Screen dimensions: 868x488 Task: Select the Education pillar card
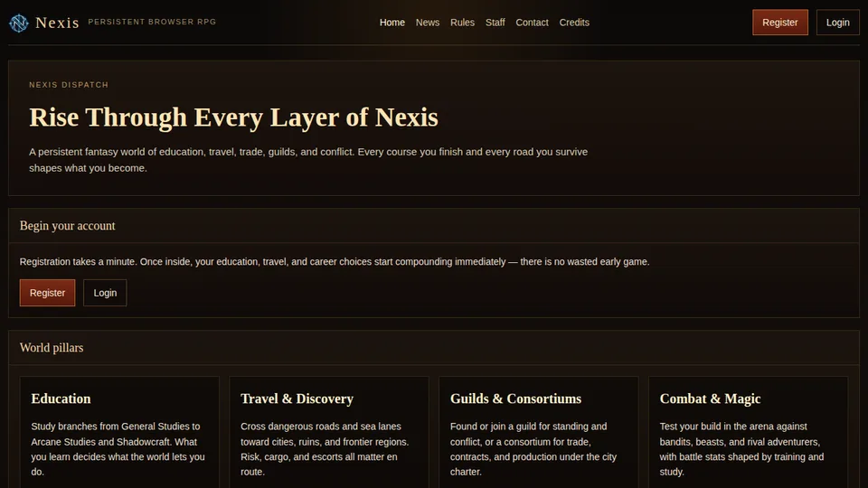[x=119, y=432]
